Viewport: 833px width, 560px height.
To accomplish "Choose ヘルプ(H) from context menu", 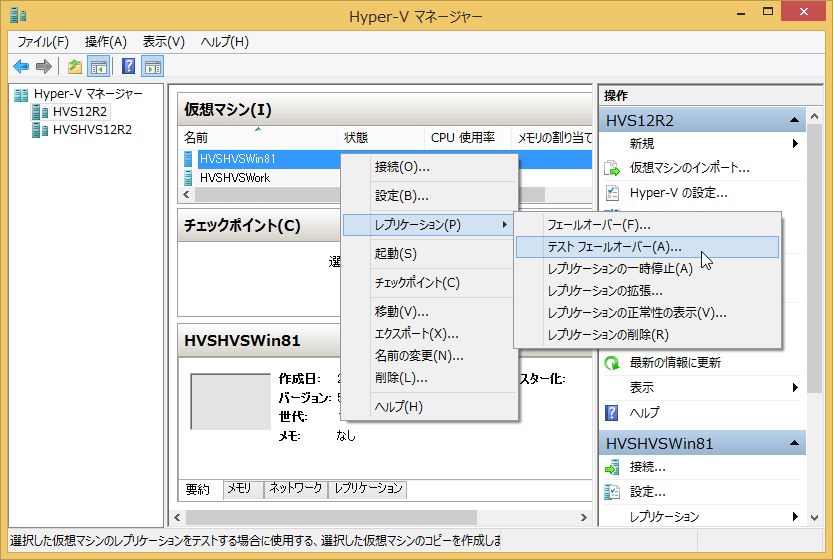I will pyautogui.click(x=430, y=407).
